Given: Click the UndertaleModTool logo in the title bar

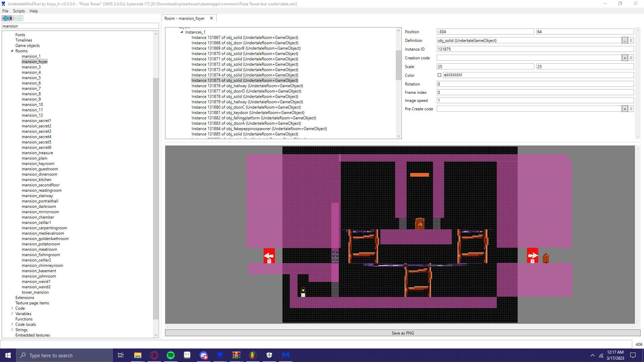Looking at the screenshot, I should [3, 4].
